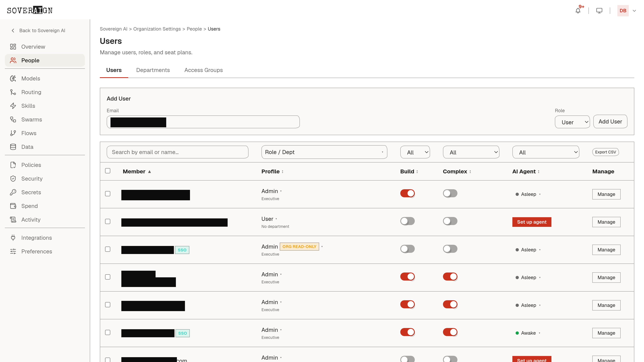
Task: Click the Flows branch icon
Action: click(x=13, y=133)
